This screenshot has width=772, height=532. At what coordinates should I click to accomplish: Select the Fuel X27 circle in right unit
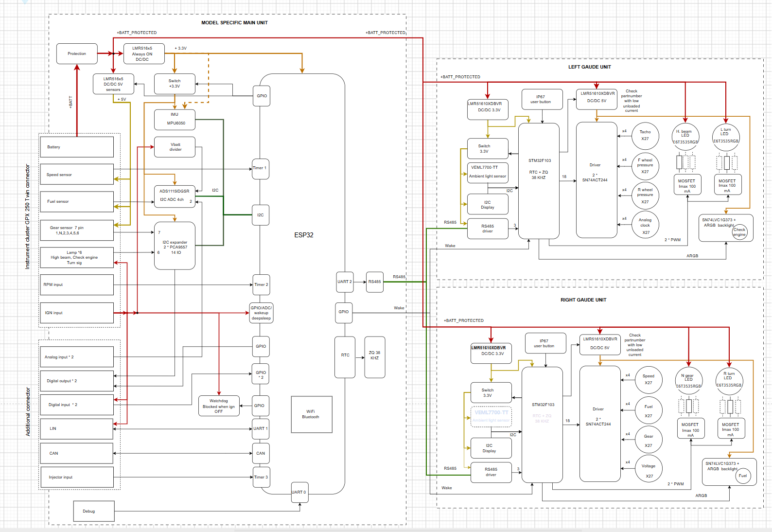tap(649, 410)
